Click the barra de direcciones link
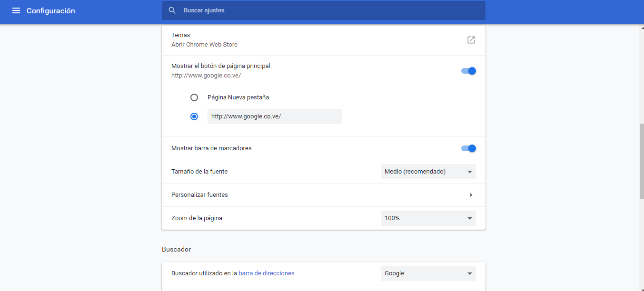The image size is (644, 291). tap(266, 273)
